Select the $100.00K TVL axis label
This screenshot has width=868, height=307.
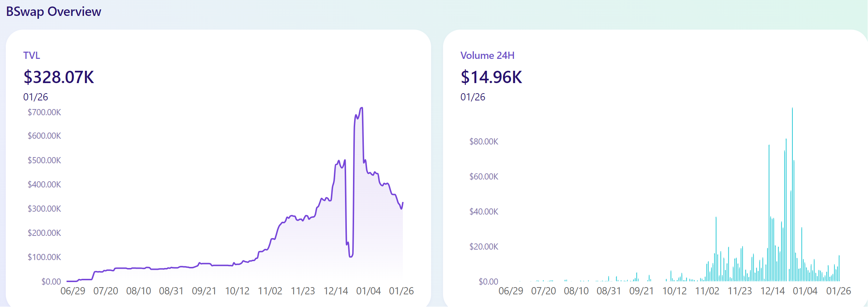pyautogui.click(x=44, y=257)
